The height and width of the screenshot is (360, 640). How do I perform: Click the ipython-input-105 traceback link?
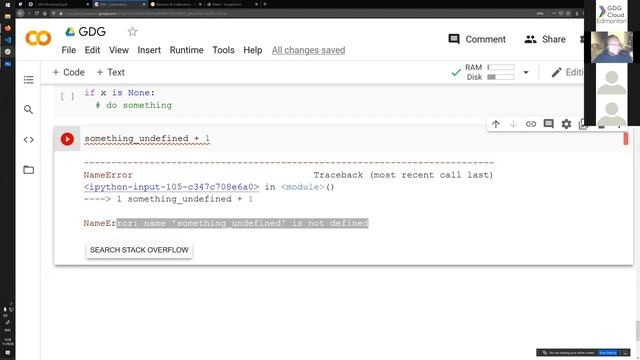pyautogui.click(x=171, y=187)
